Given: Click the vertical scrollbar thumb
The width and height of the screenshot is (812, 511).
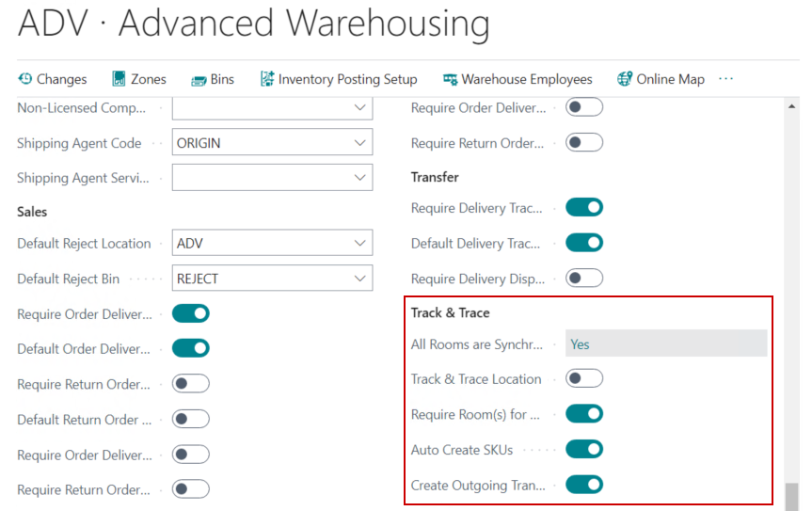Looking at the screenshot, I should click(x=792, y=496).
